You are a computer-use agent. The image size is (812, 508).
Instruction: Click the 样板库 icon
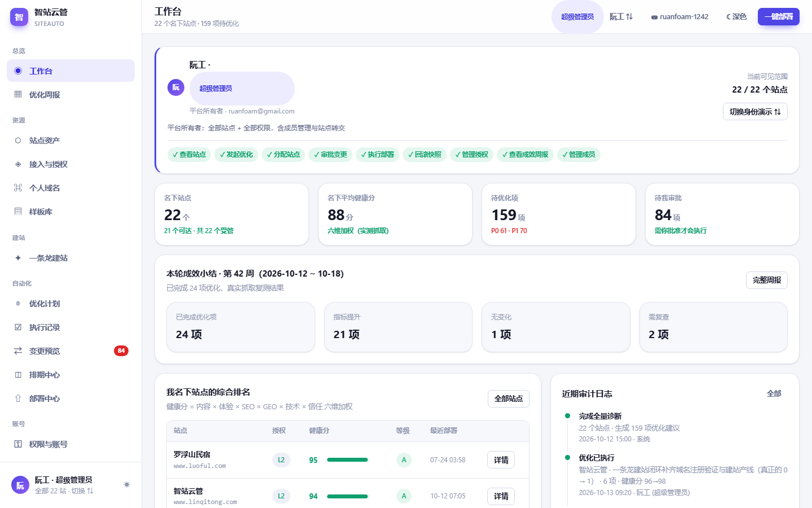[18, 212]
